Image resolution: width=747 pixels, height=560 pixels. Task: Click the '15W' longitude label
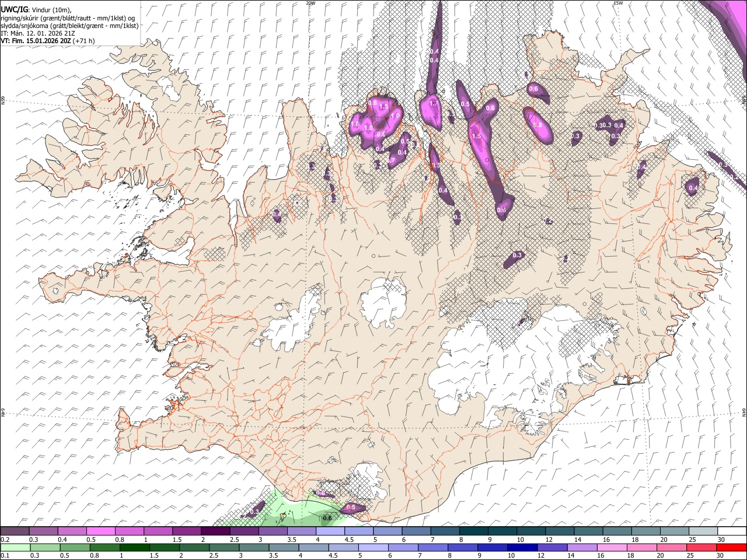click(618, 3)
